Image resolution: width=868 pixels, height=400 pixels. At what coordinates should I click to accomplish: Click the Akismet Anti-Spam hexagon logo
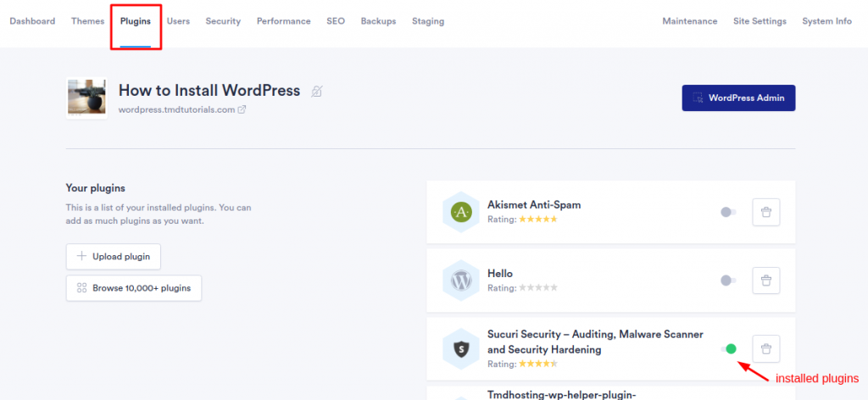[460, 212]
